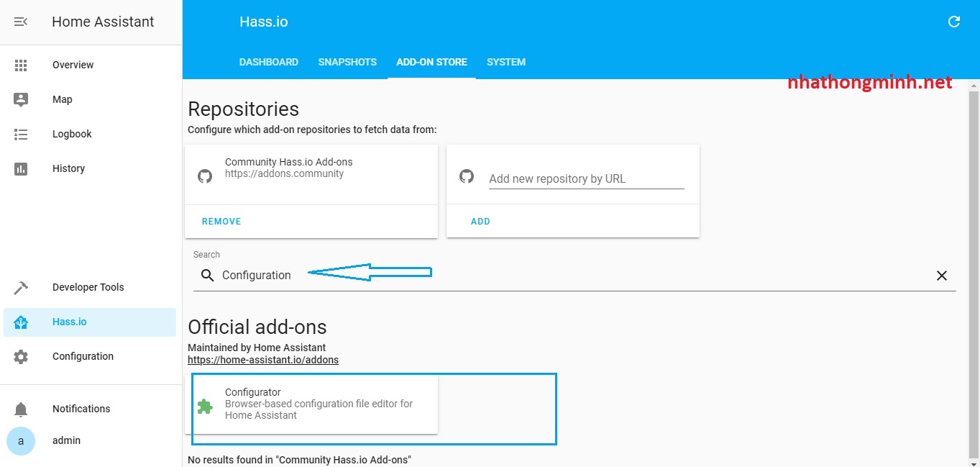Click the page vertical scrollbar
This screenshot has height=467, width=980.
coord(974,273)
